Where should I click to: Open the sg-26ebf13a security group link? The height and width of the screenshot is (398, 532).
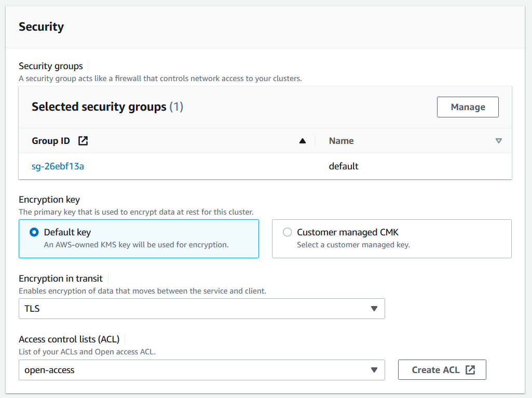[x=58, y=166]
